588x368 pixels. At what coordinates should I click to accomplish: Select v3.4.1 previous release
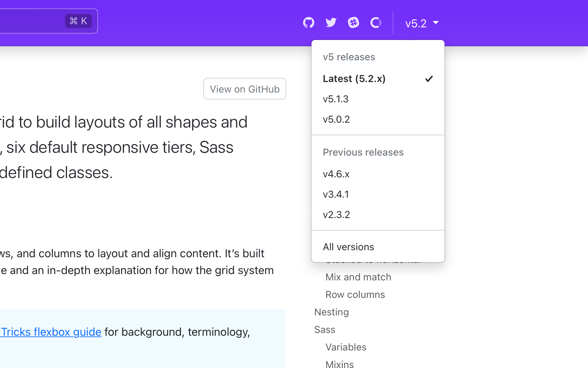tap(336, 195)
